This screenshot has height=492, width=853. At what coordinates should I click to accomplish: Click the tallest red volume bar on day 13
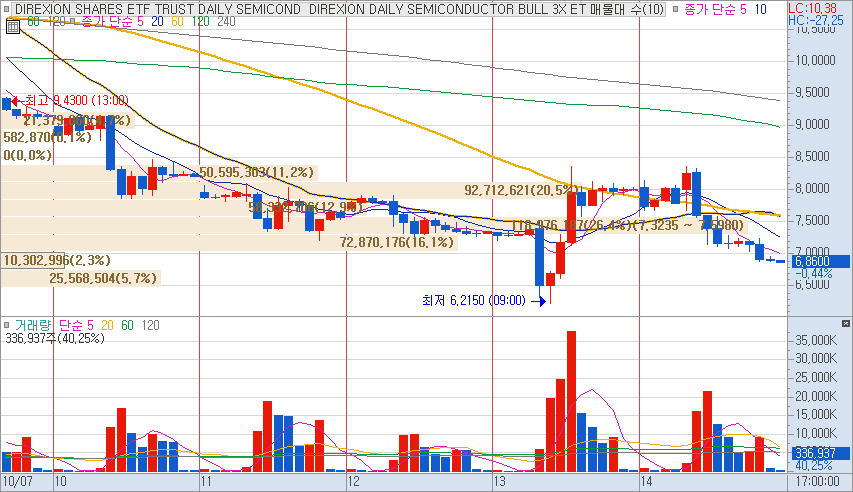571,401
